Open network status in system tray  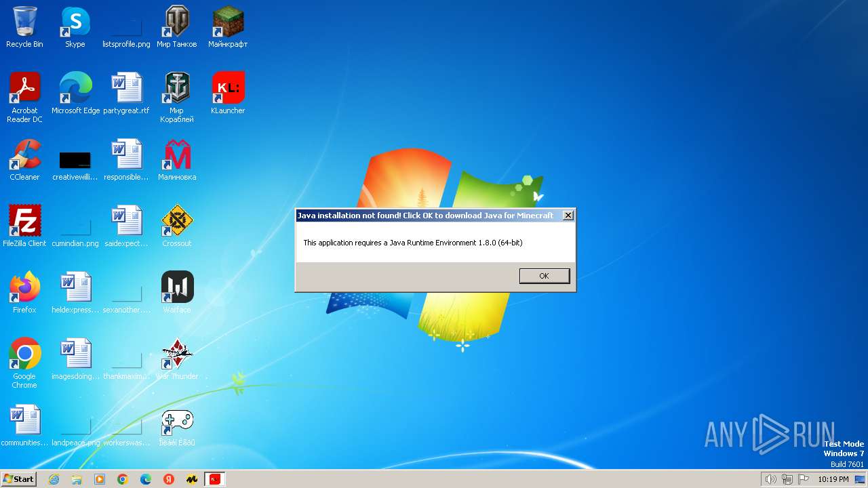pyautogui.click(x=787, y=479)
